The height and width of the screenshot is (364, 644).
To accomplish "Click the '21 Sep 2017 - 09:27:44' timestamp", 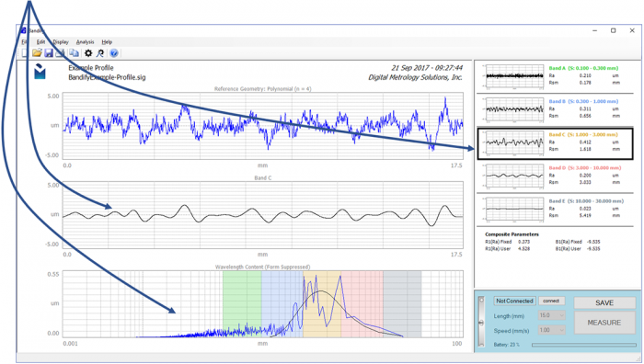I will [x=427, y=68].
